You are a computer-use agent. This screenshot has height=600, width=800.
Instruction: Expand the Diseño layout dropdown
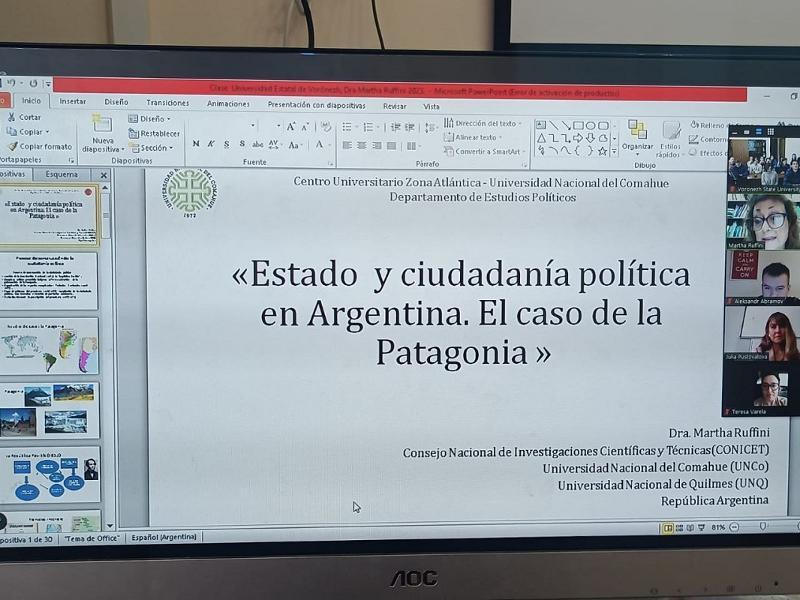(x=154, y=119)
